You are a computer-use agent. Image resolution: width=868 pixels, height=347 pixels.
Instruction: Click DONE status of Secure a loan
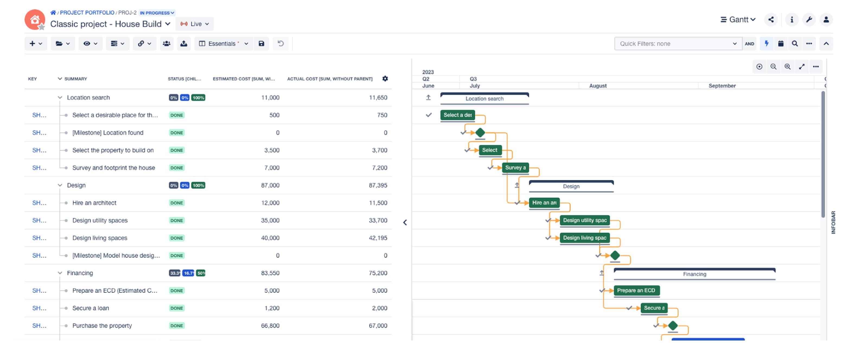click(177, 308)
